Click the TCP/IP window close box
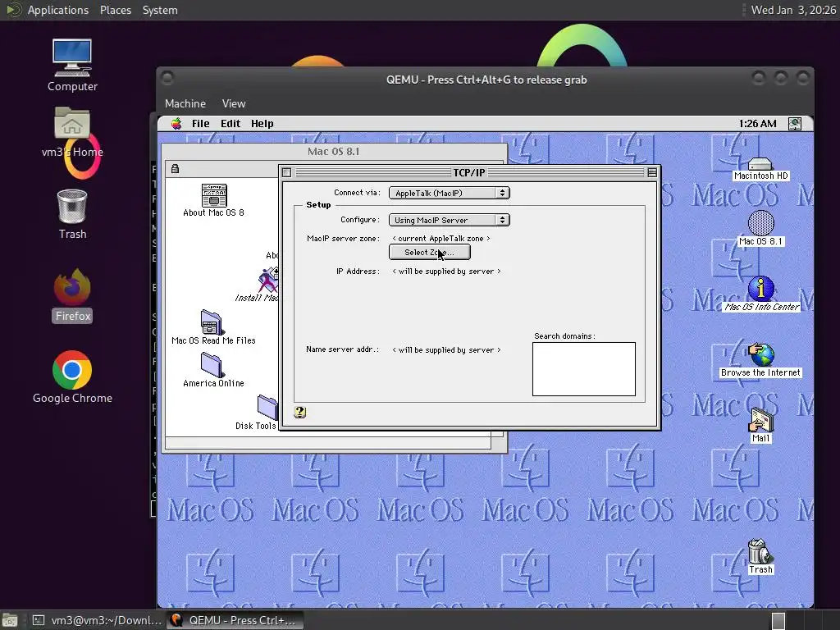 pyautogui.click(x=286, y=172)
